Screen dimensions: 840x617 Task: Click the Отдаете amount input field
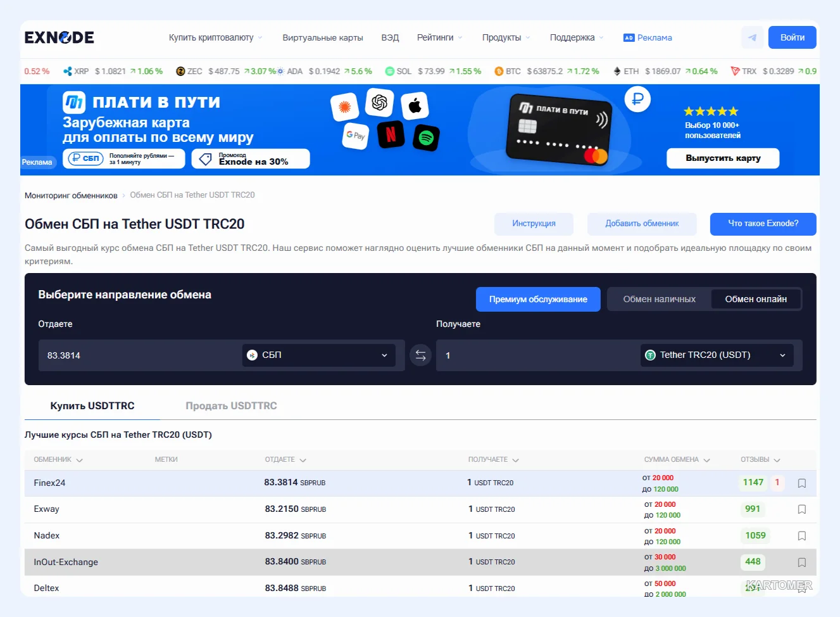tap(139, 355)
